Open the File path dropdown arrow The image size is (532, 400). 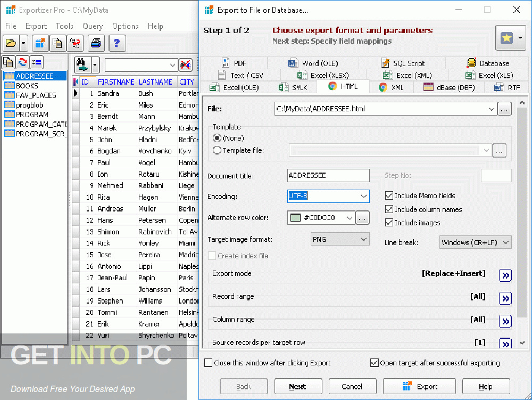tap(491, 109)
